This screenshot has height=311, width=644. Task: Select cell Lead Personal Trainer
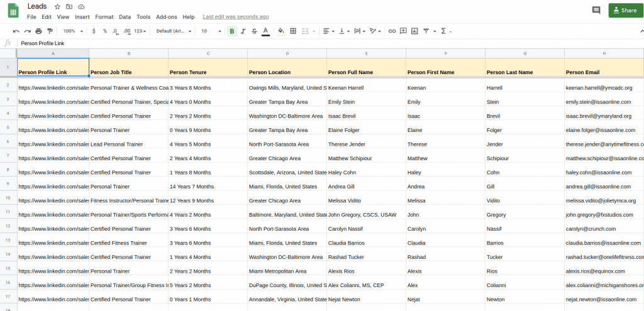click(x=128, y=141)
